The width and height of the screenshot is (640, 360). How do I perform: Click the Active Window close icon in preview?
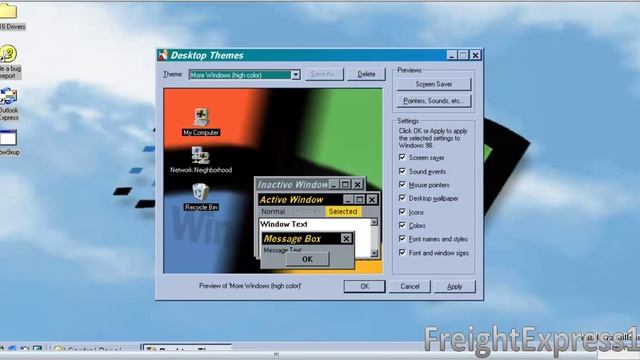tap(372, 200)
